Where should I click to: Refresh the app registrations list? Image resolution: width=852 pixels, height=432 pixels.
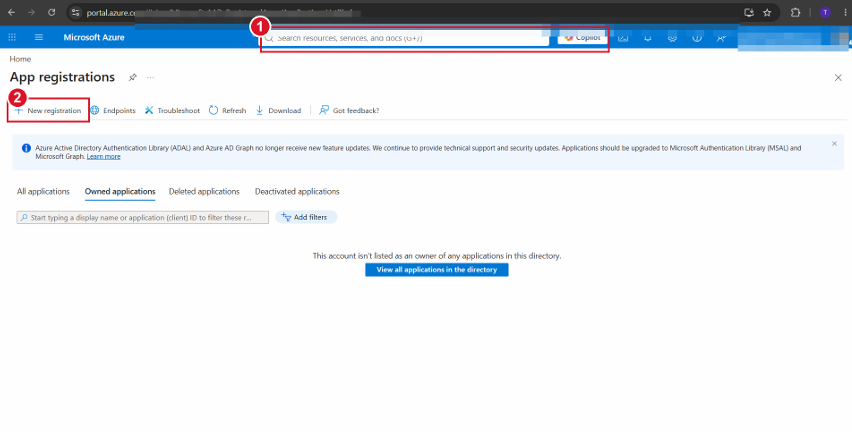click(227, 110)
